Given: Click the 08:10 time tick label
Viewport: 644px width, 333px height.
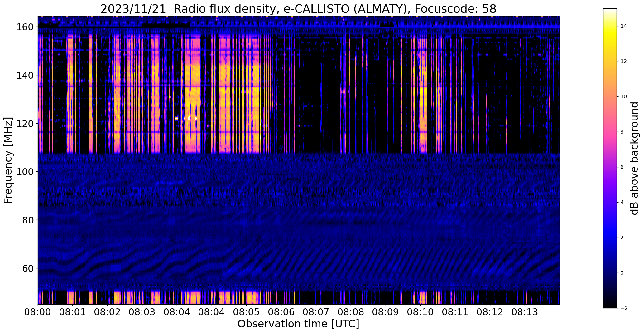Looking at the screenshot, I should coord(420,312).
